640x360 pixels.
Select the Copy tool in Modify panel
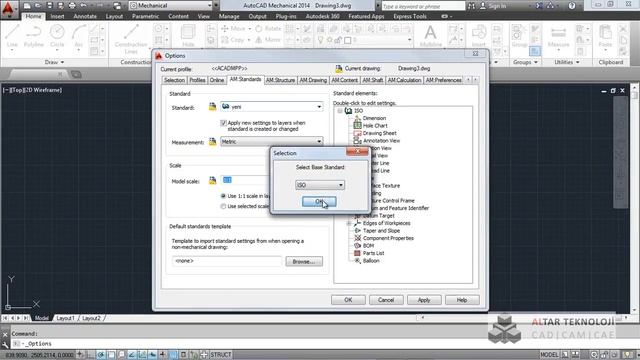233,40
